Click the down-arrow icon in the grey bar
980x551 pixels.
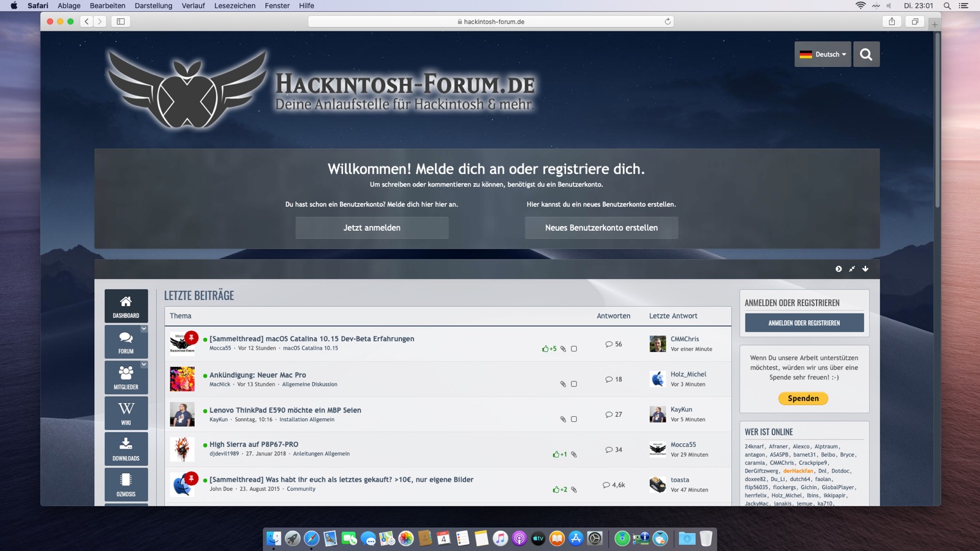pos(865,269)
